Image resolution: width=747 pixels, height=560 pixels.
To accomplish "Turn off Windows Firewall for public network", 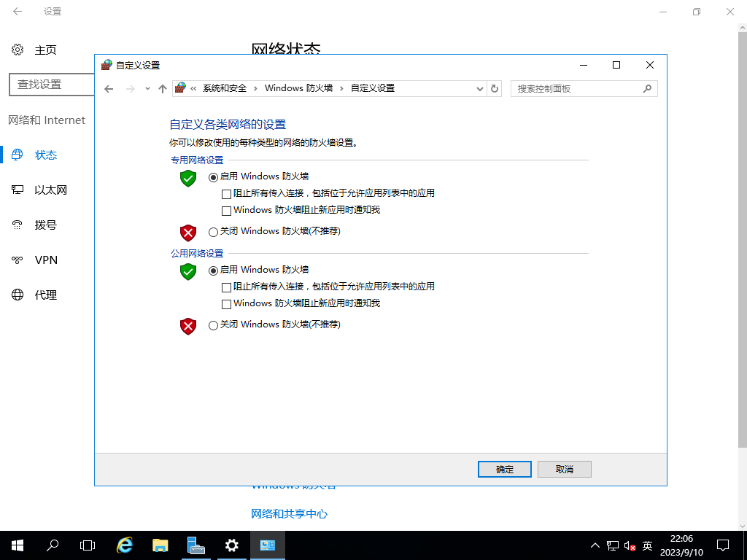I will tap(213, 325).
